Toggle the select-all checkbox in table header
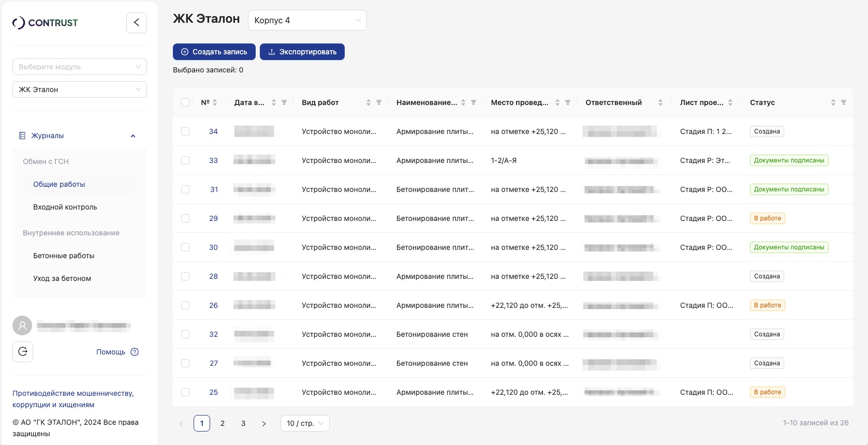Viewport: 868px width, 445px height. (x=185, y=102)
